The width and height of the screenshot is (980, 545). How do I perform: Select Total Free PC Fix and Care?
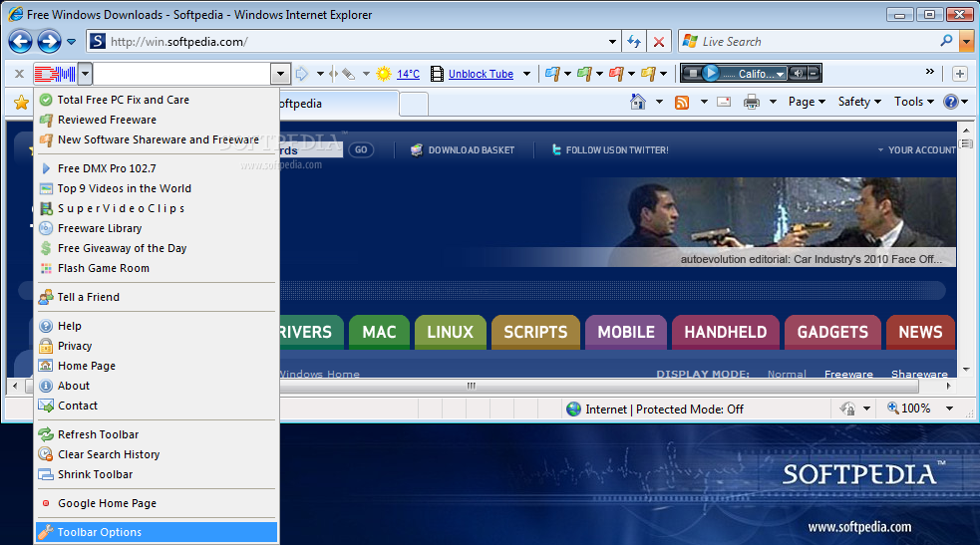157,100
